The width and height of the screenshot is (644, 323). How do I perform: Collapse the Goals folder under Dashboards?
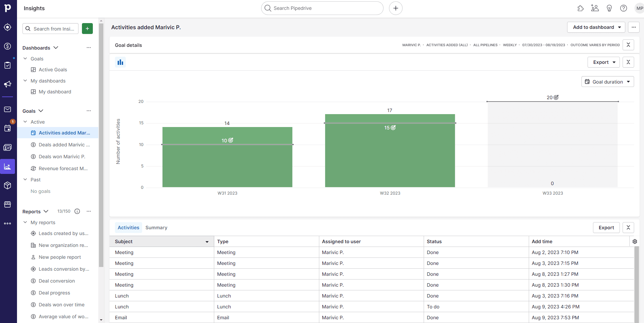pos(25,58)
